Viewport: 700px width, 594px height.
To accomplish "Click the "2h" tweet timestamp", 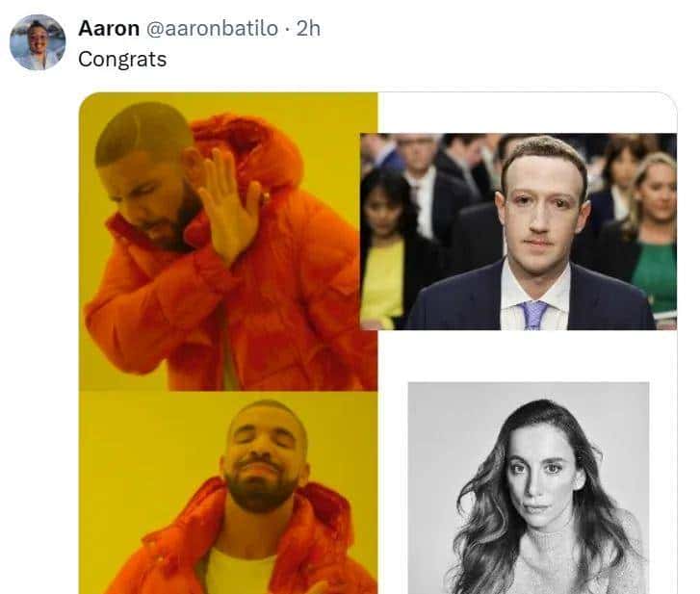I will click(x=308, y=29).
